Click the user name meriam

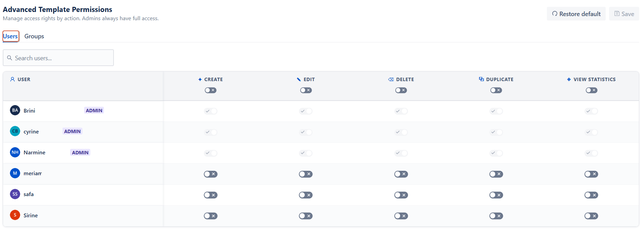(x=33, y=174)
